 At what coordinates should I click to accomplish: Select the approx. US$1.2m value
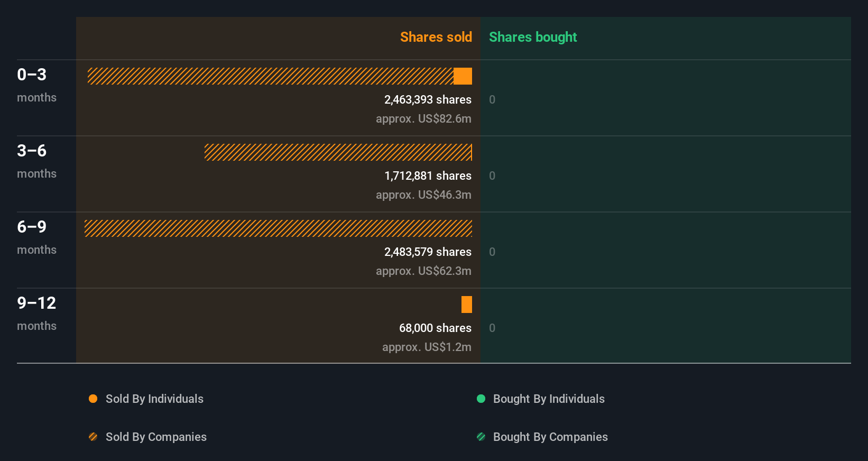coord(427,347)
